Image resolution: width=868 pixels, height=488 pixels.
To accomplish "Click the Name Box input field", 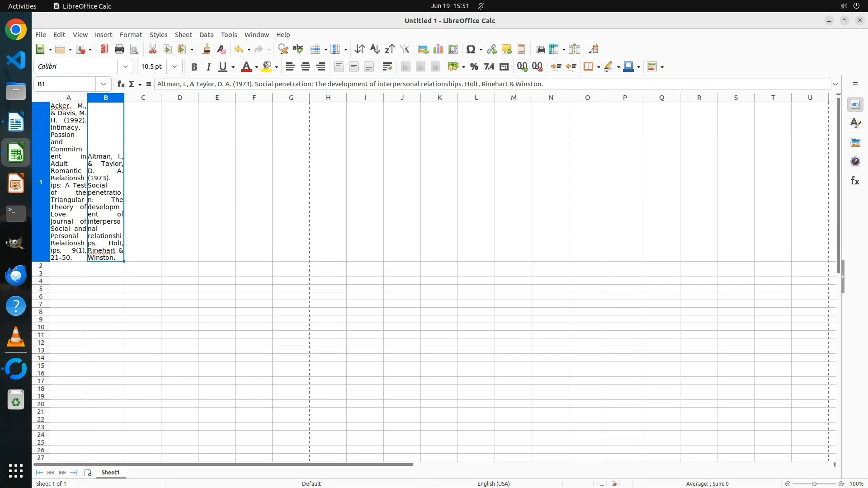I will (x=66, y=84).
